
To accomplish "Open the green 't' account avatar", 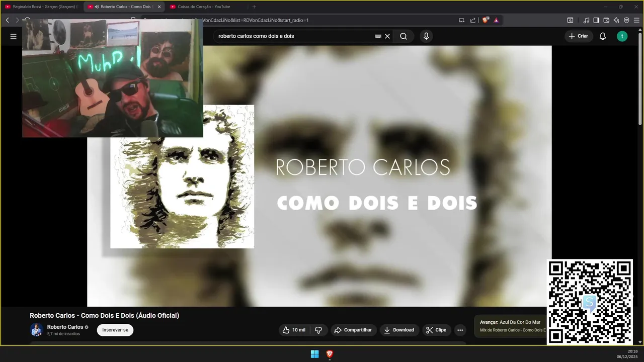I will [622, 36].
